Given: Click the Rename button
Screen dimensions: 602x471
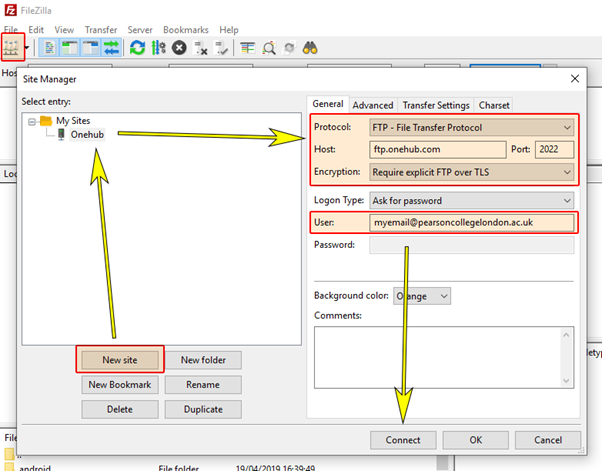Looking at the screenshot, I should pyautogui.click(x=203, y=385).
